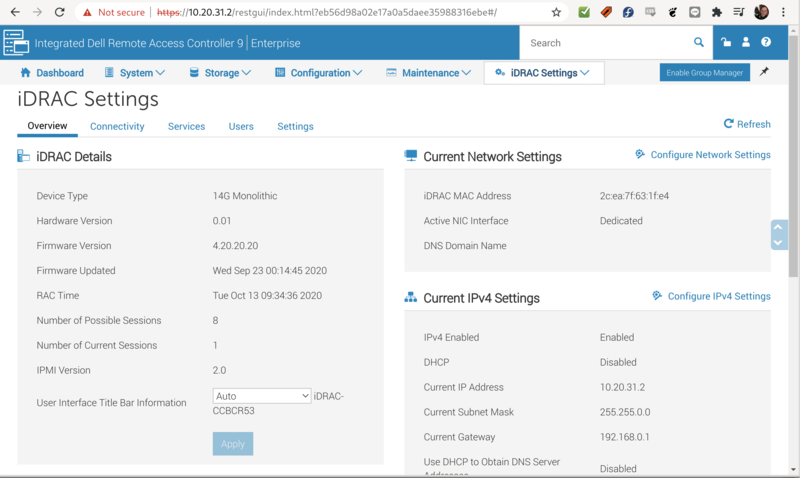The height and width of the screenshot is (478, 800).
Task: Switch to the Connectivity tab
Action: (x=117, y=127)
